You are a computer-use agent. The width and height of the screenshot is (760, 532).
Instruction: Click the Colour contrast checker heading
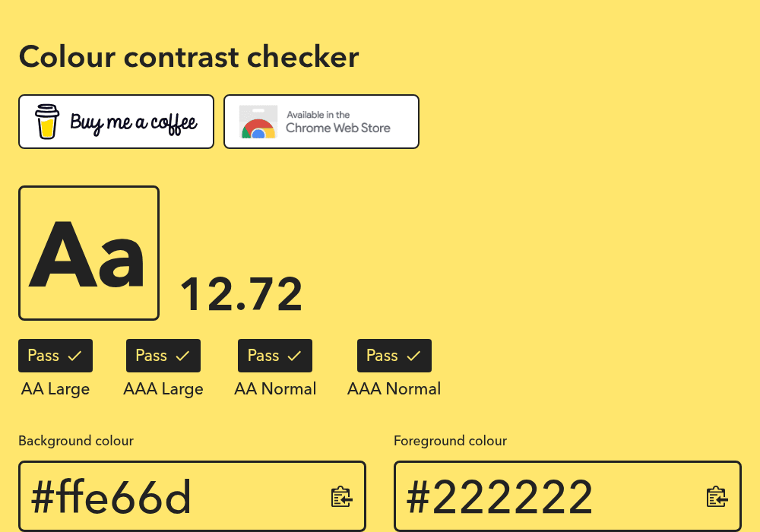pyautogui.click(x=189, y=57)
